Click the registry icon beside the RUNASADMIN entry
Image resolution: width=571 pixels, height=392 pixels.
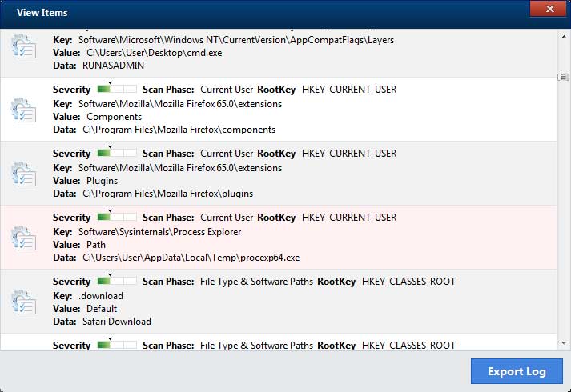24,46
